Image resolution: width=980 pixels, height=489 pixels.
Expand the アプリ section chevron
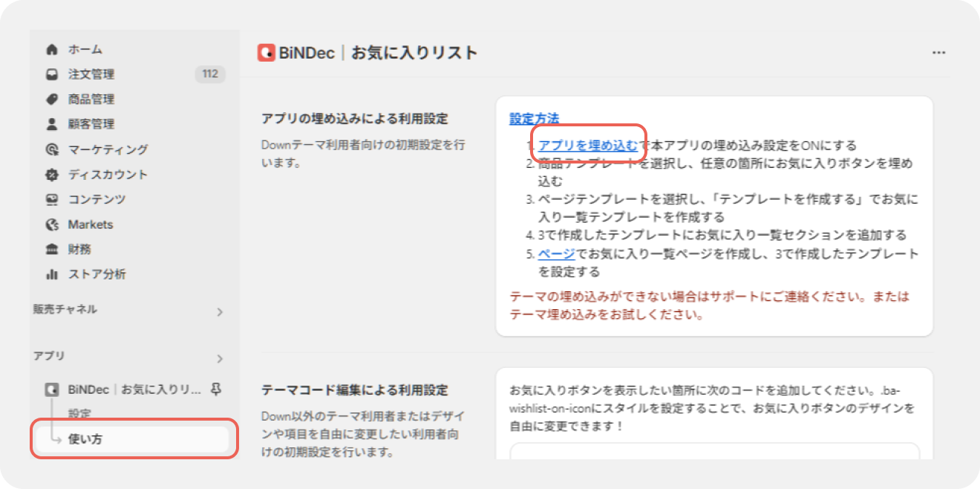point(220,359)
